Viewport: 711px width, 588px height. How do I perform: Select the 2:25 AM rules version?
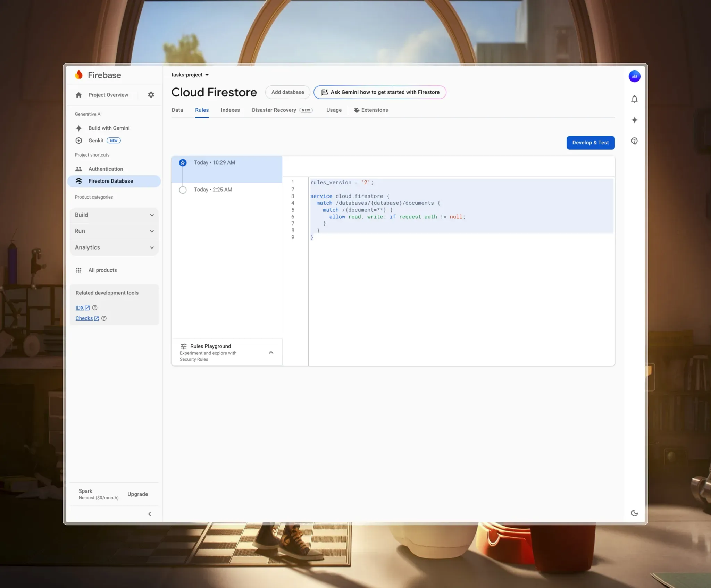click(x=213, y=190)
